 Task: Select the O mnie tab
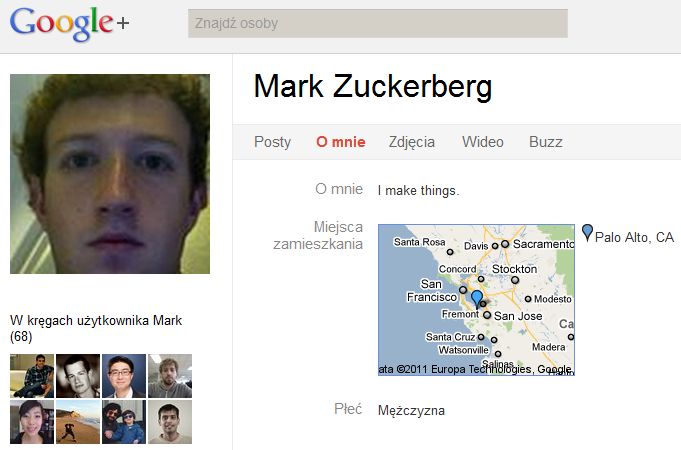click(340, 142)
